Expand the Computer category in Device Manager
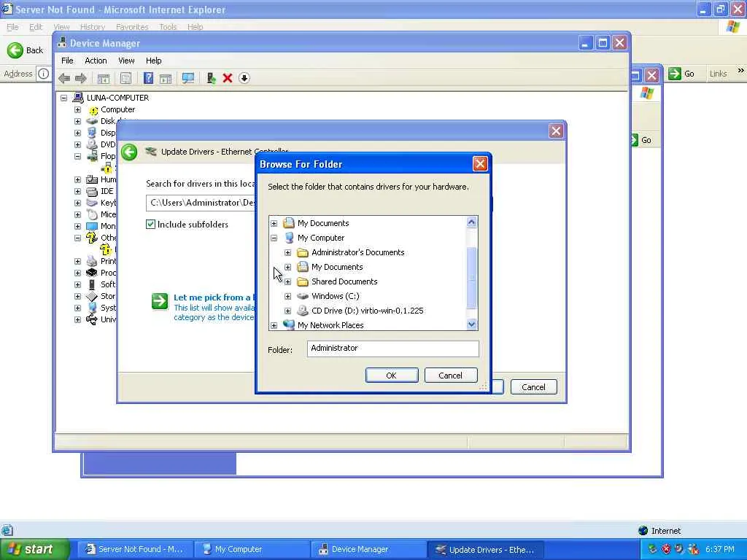Image resolution: width=747 pixels, height=560 pixels. [77, 109]
